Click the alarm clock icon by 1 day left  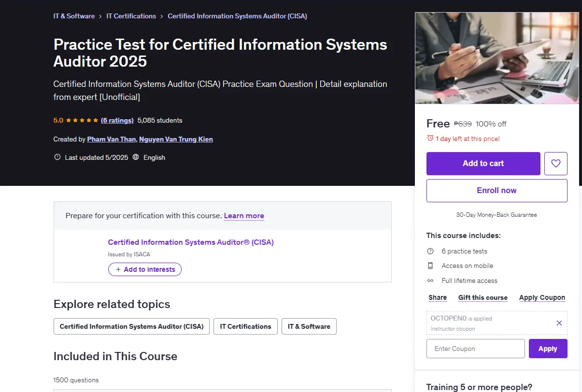click(x=430, y=139)
